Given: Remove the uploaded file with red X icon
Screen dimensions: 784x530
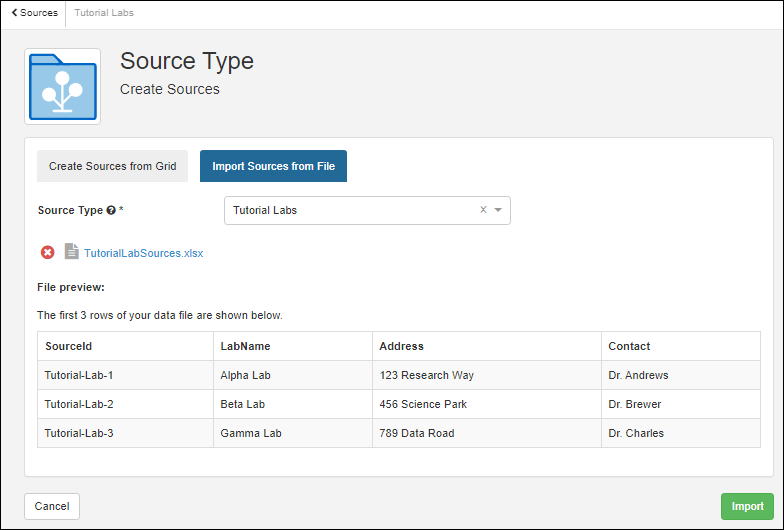Looking at the screenshot, I should point(47,253).
